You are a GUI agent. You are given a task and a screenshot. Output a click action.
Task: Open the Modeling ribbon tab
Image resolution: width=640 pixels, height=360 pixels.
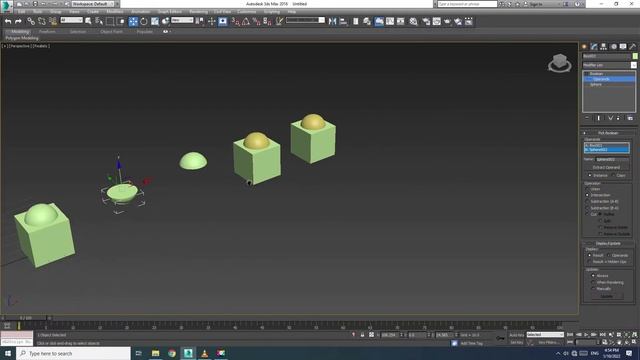click(20, 31)
